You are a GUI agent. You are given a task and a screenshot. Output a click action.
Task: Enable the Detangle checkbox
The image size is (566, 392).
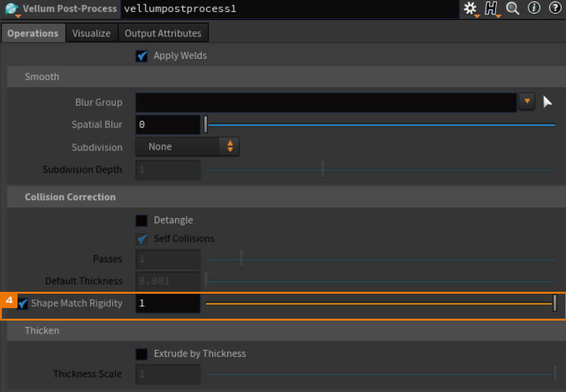141,220
